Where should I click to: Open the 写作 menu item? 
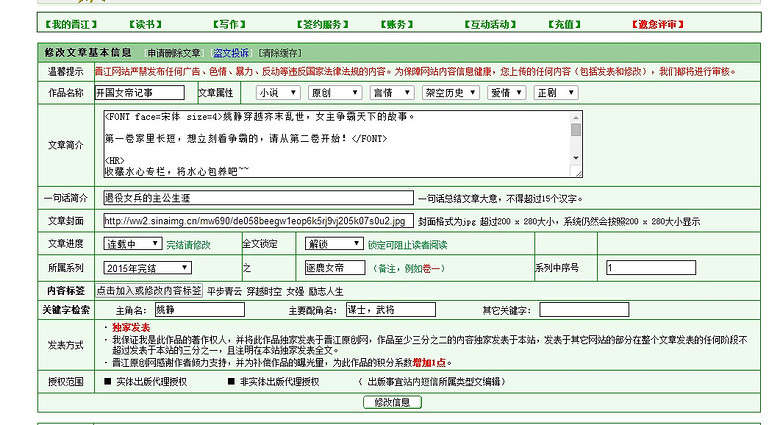click(229, 24)
